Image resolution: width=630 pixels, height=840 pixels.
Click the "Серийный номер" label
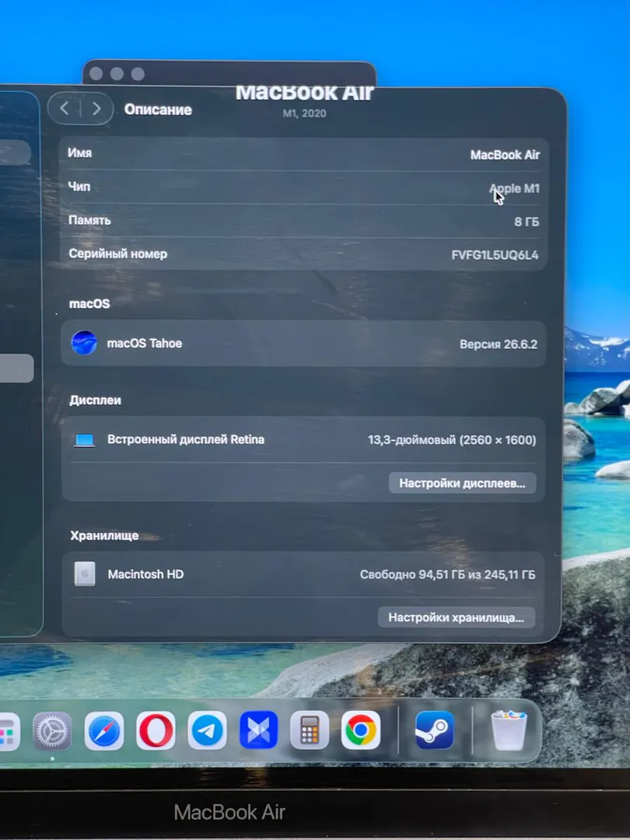[118, 254]
